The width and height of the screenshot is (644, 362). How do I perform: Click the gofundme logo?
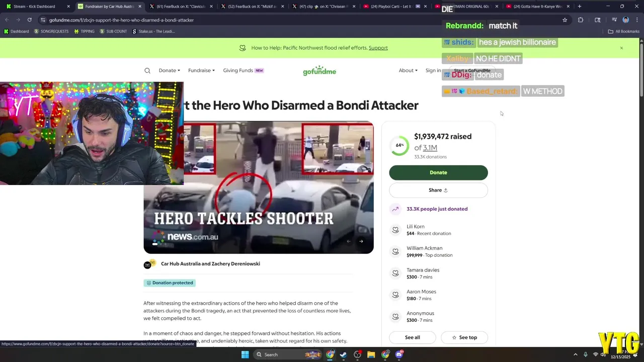(319, 71)
